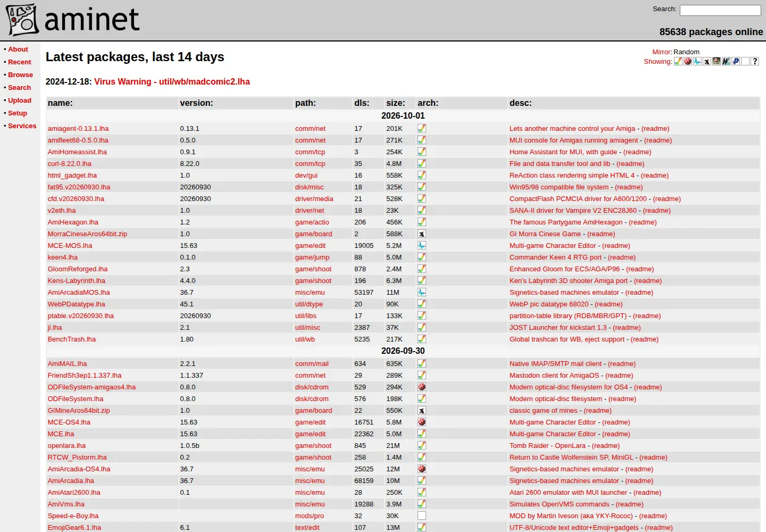Click the arch icon in the keen4.lha row

(422, 257)
